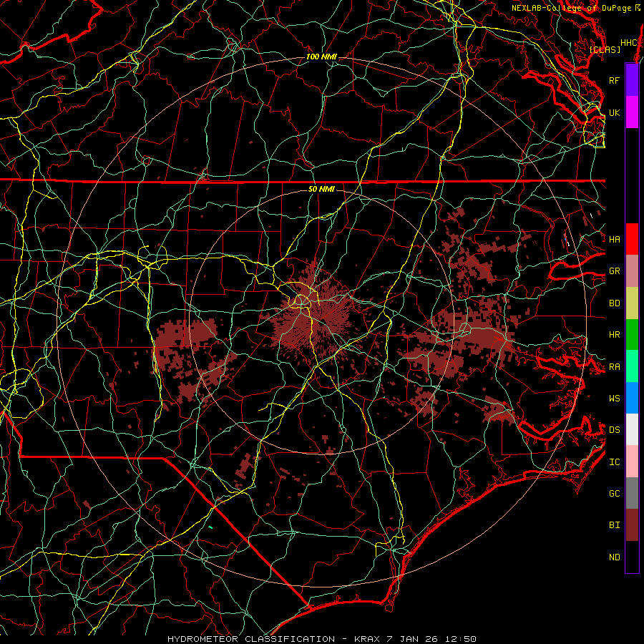Click the yellow BD legend color swatch
The image size is (644, 644).
pos(632,303)
